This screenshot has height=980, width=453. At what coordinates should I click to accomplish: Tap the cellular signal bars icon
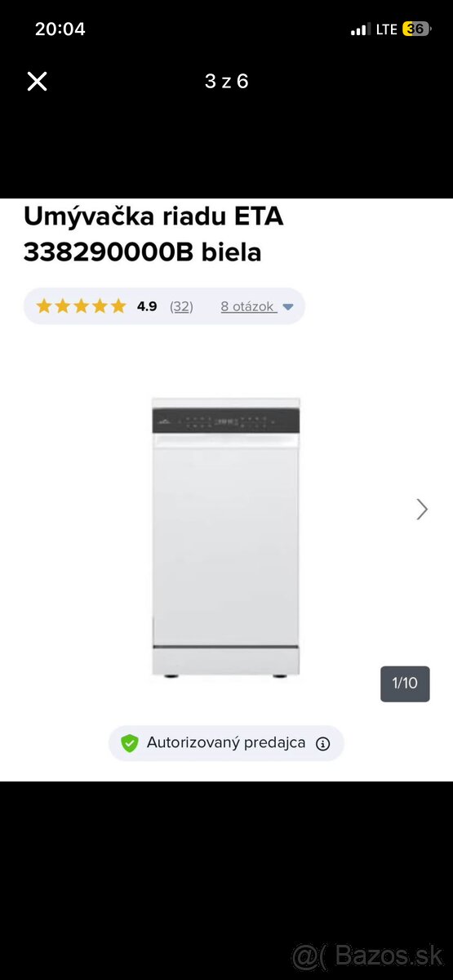pyautogui.click(x=360, y=29)
